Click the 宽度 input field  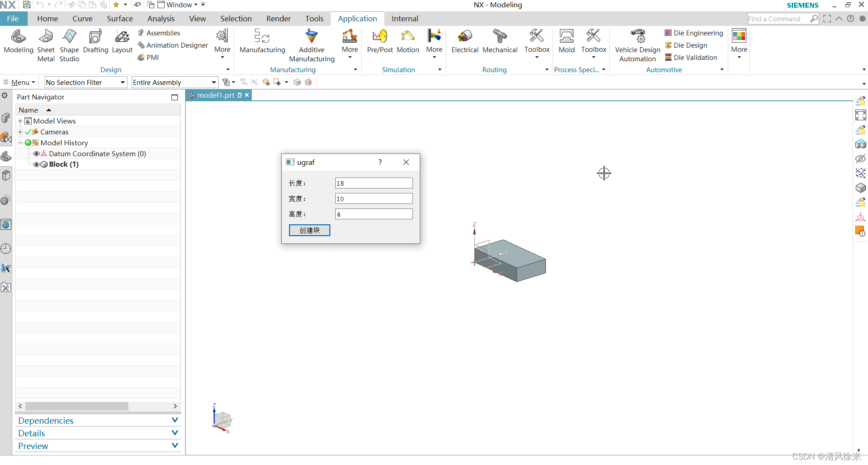[374, 198]
